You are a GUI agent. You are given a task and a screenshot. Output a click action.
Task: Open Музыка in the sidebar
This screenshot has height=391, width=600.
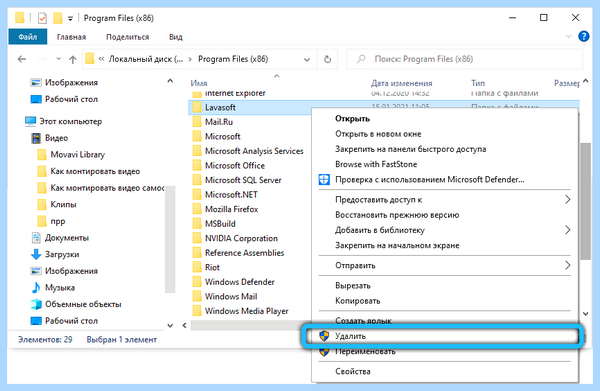pyautogui.click(x=60, y=287)
